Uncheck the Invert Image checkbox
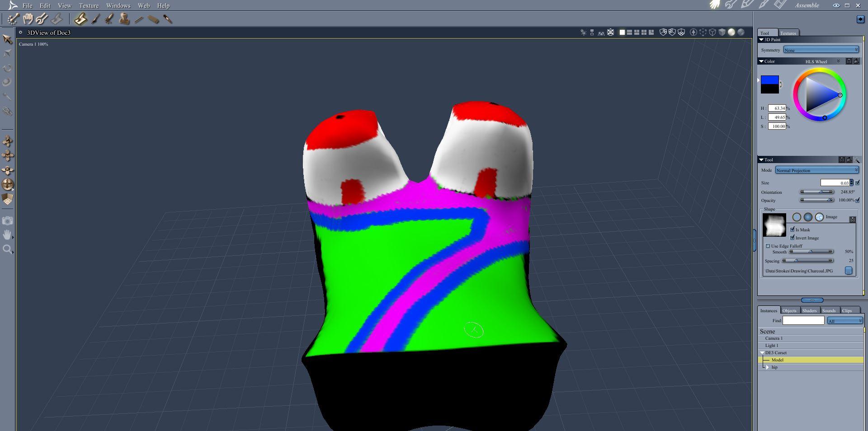The height and width of the screenshot is (431, 868). click(792, 238)
